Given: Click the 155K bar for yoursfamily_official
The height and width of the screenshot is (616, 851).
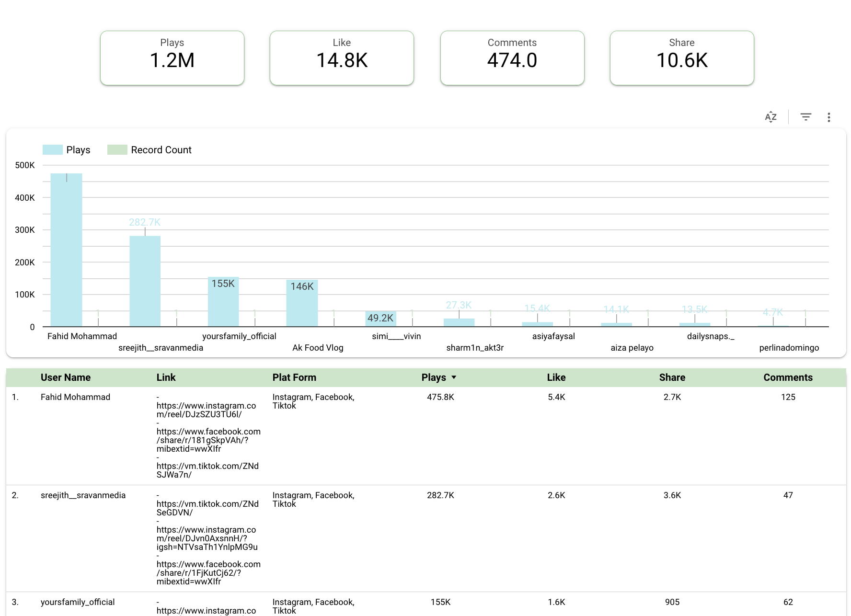Looking at the screenshot, I should [223, 302].
